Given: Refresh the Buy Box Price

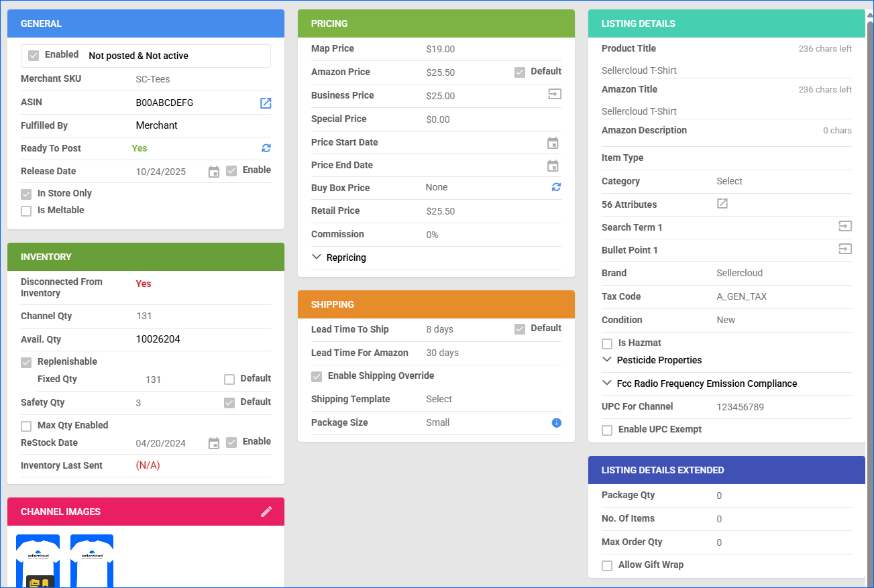Looking at the screenshot, I should pos(556,187).
